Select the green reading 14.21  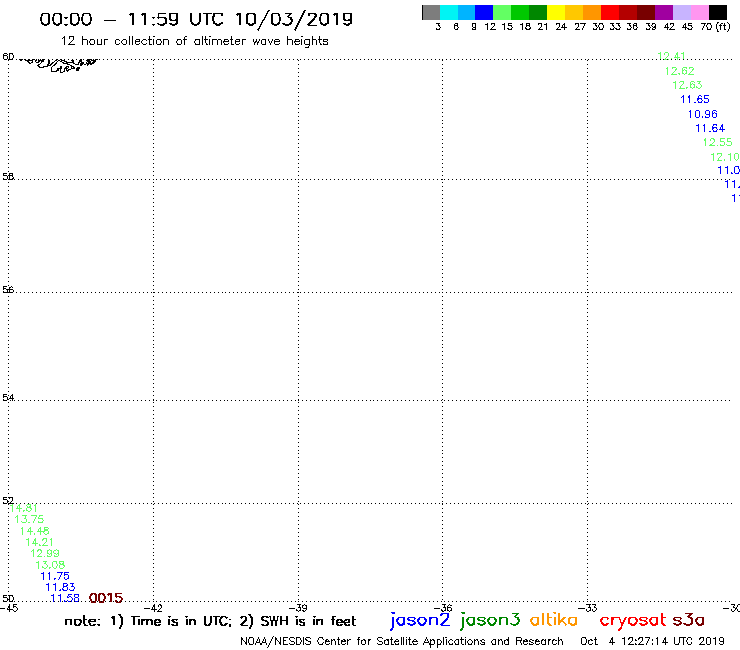point(39,542)
